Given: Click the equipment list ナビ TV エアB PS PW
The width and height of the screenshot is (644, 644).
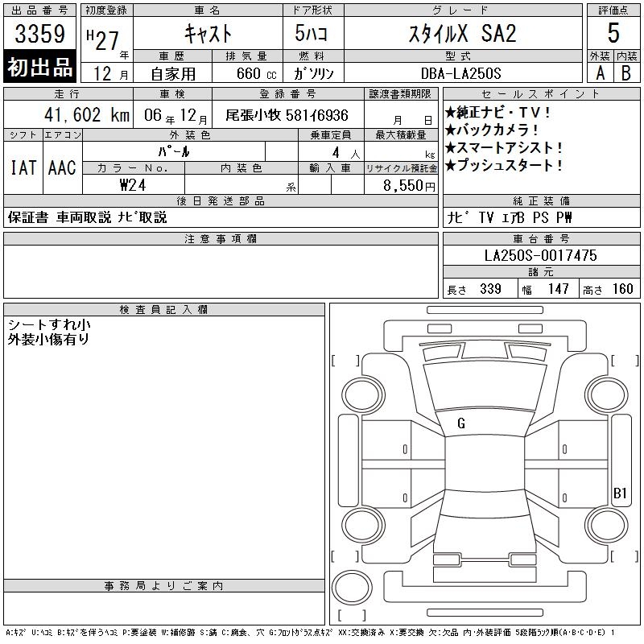Looking at the screenshot, I should click(510, 217).
